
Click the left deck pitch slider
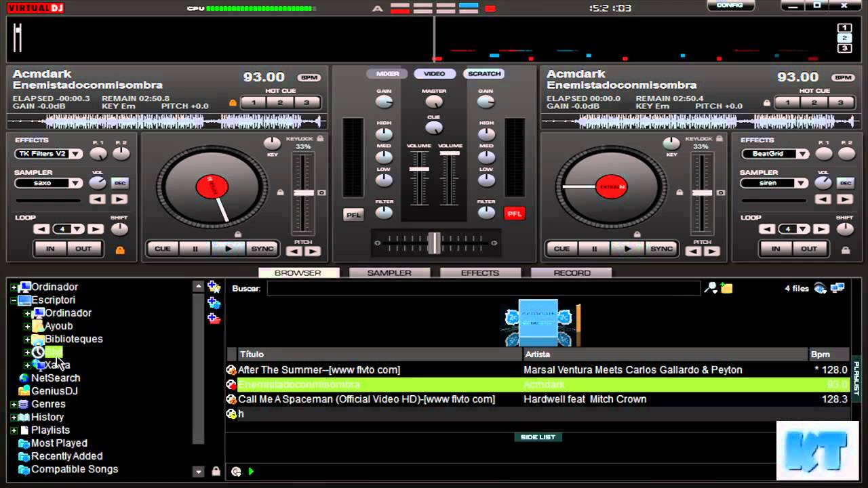click(303, 193)
